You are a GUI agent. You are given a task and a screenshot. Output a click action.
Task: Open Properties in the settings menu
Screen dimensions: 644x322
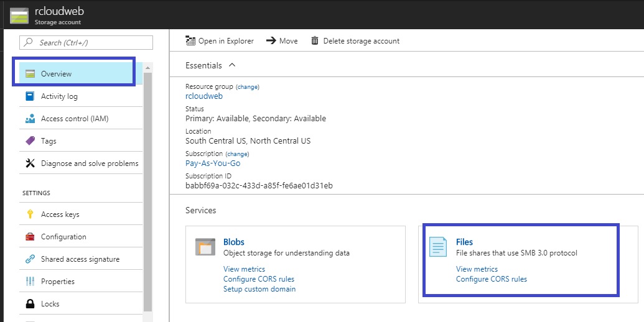click(x=57, y=282)
